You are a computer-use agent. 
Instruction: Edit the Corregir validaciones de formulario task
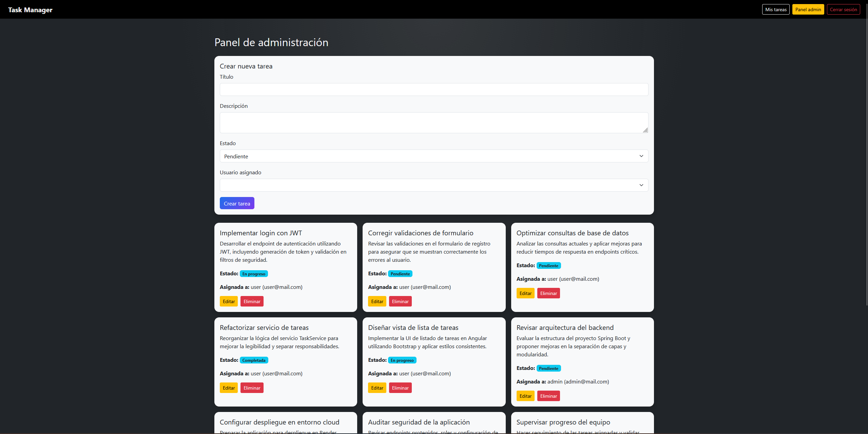[377, 301]
